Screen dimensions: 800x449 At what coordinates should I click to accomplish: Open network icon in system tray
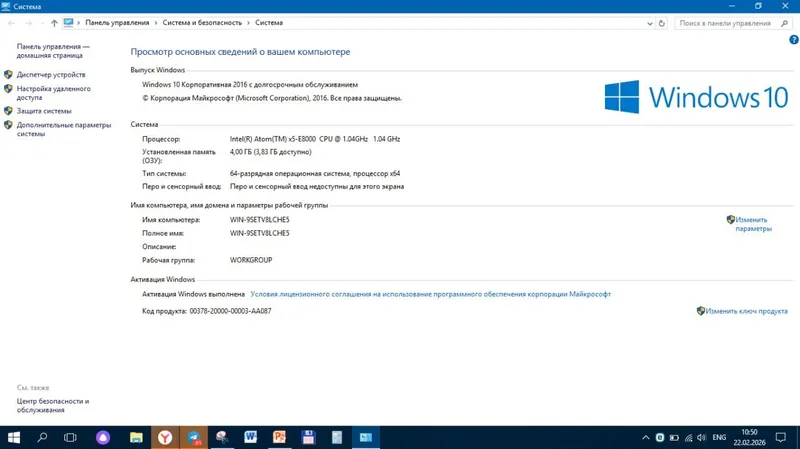point(688,437)
